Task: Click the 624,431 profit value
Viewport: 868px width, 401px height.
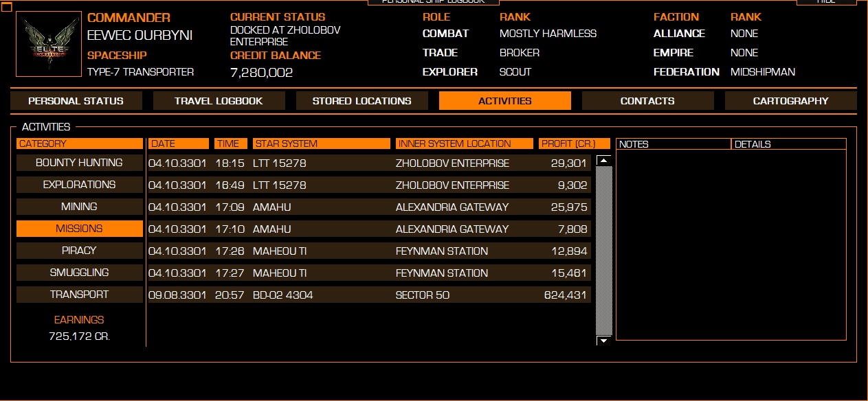Action: [566, 295]
